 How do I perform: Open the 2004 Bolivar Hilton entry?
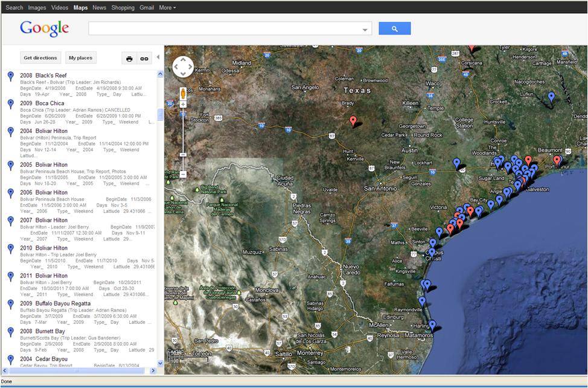point(44,131)
